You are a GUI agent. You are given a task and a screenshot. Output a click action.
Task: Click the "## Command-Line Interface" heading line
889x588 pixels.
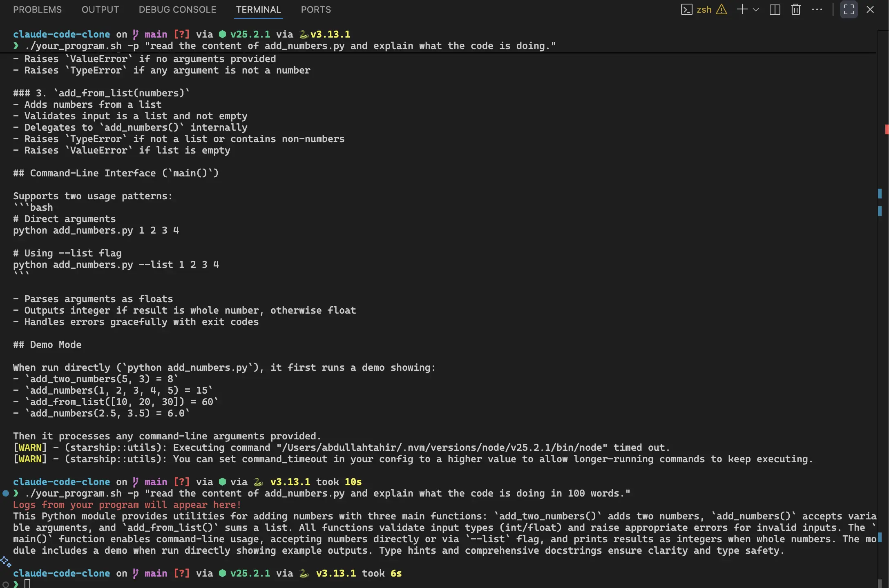point(116,173)
